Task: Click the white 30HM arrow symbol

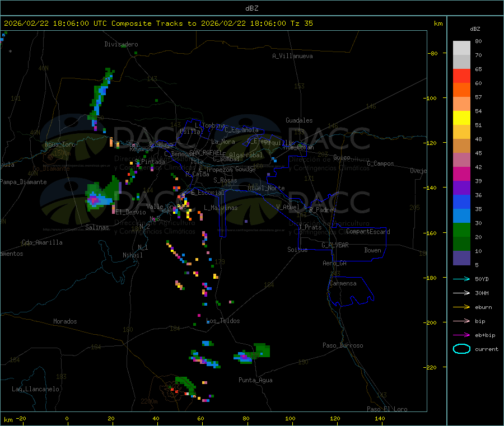Action: [461, 293]
